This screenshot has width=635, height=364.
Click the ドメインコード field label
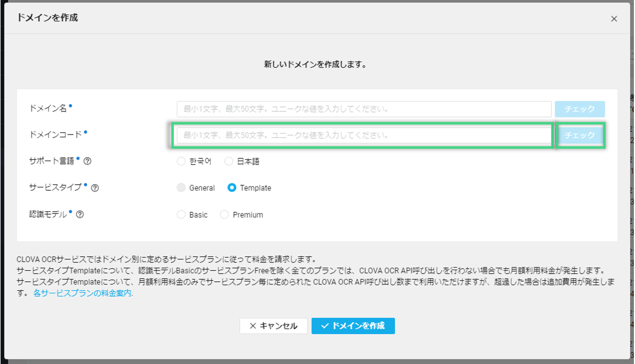pyautogui.click(x=55, y=135)
